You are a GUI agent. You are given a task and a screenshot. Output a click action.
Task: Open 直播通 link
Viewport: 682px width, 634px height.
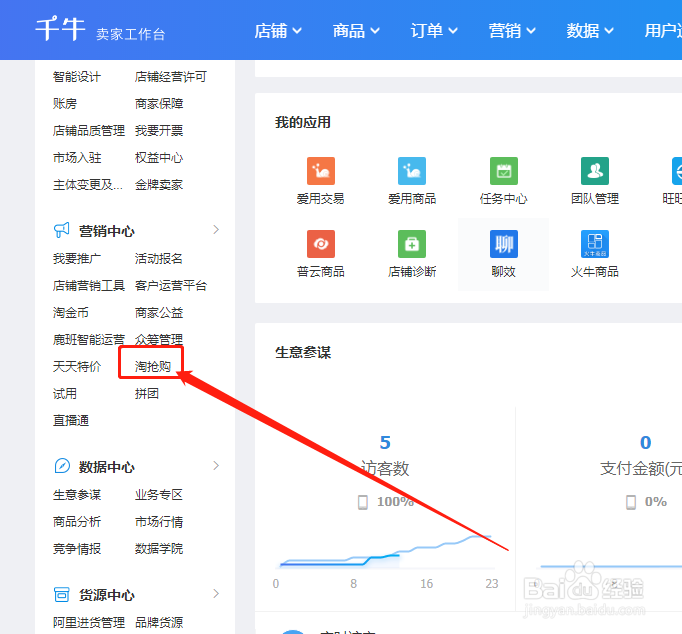(71, 420)
